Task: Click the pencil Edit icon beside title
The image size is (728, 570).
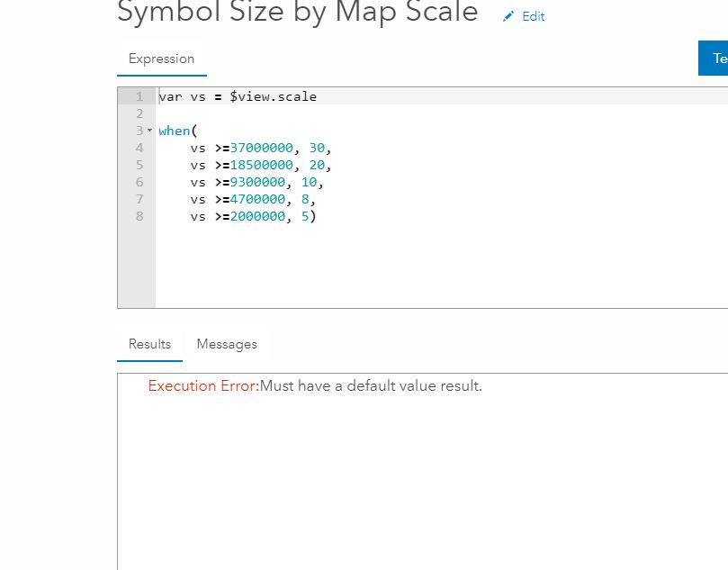Action: pos(508,16)
